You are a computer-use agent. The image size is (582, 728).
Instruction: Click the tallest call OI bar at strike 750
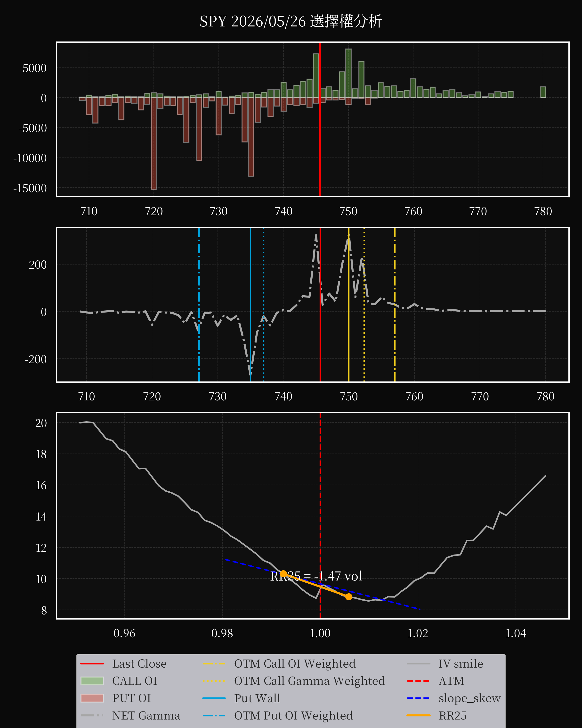(348, 73)
